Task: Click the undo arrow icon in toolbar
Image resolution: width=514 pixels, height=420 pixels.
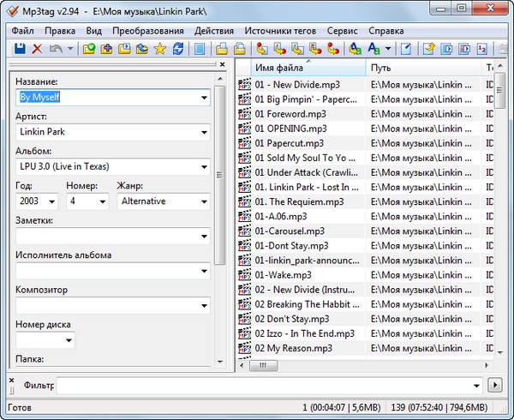Action: [x=55, y=49]
